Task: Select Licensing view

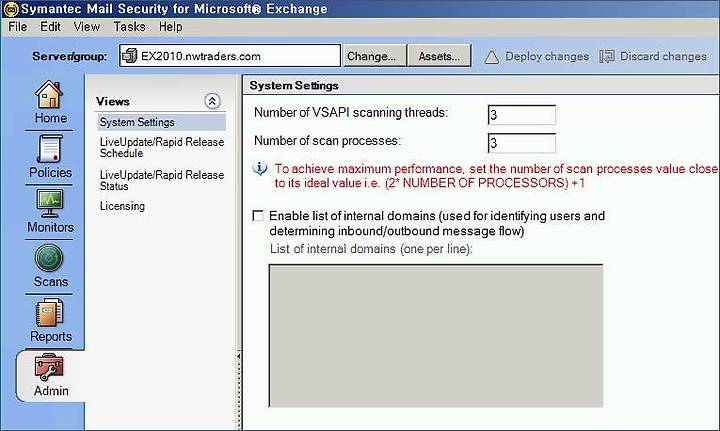Action: (122, 206)
